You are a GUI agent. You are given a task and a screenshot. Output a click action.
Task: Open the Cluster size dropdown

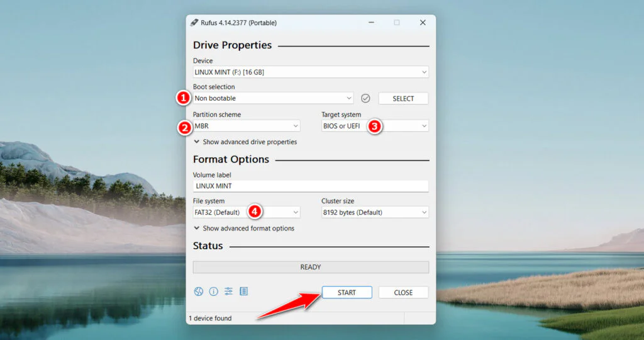375,212
